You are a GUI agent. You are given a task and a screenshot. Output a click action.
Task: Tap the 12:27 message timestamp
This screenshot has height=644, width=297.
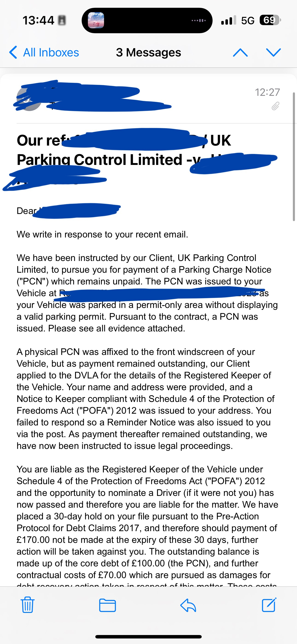point(267,92)
